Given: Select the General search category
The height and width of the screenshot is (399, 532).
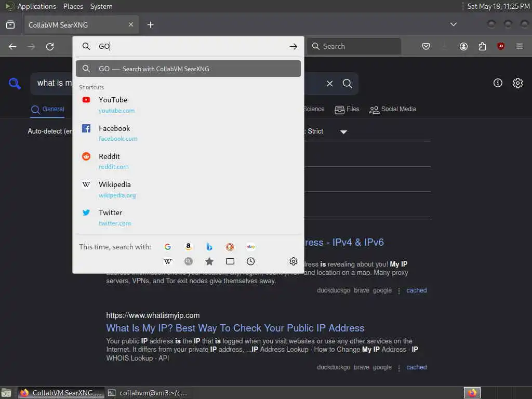Looking at the screenshot, I should [47, 109].
